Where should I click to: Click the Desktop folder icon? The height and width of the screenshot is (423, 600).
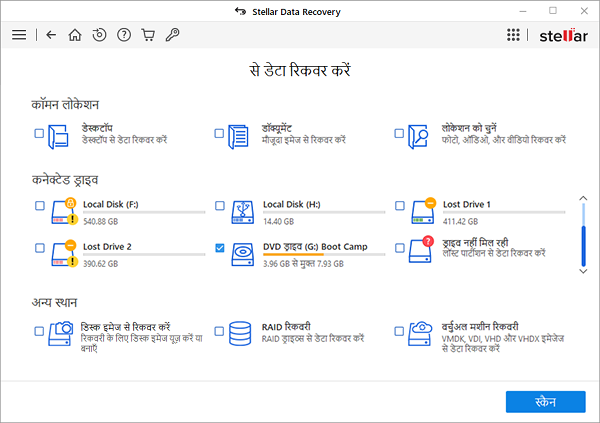(x=58, y=136)
